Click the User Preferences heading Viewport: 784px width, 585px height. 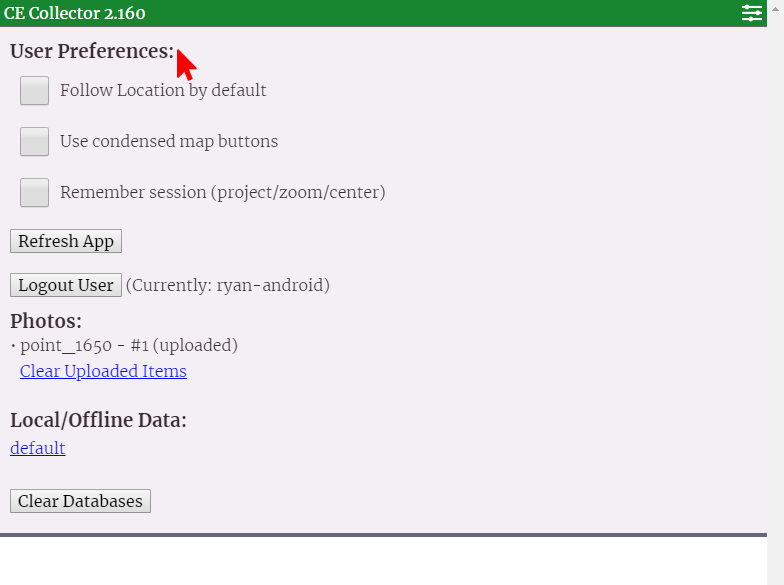(91, 51)
